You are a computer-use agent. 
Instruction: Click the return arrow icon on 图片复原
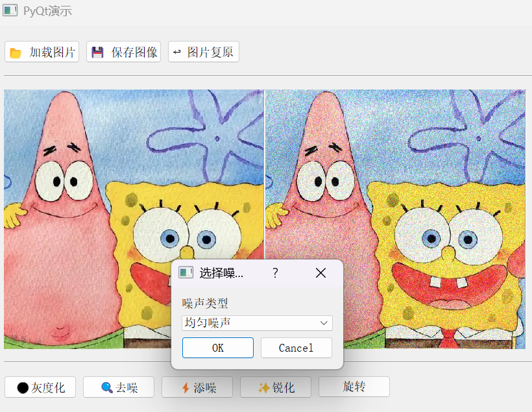click(x=176, y=52)
